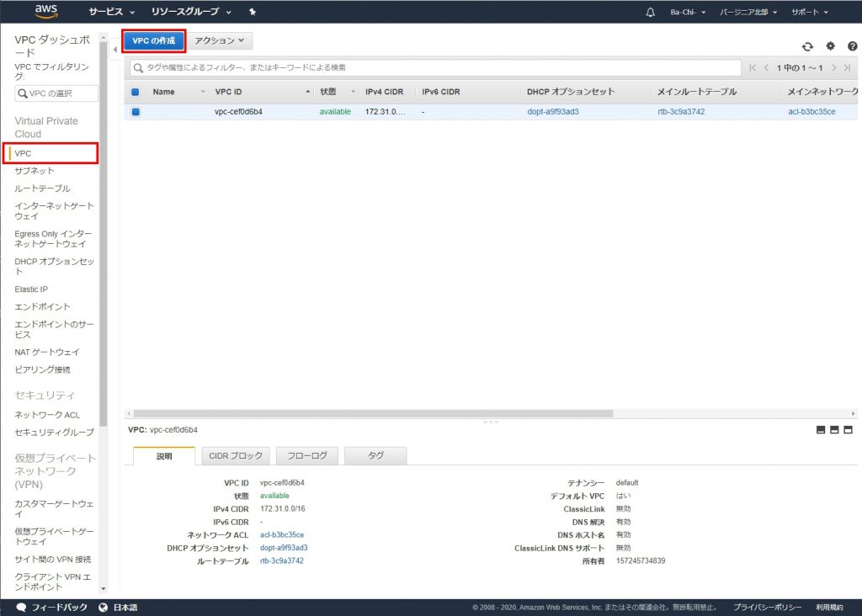Go to next page of results
862x616 pixels.
tap(834, 67)
